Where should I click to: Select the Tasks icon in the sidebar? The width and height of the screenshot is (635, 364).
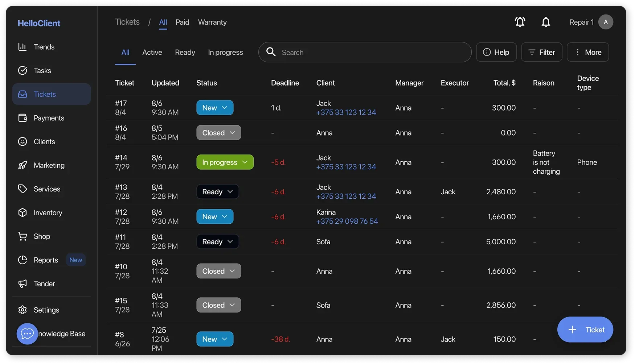[x=22, y=70]
